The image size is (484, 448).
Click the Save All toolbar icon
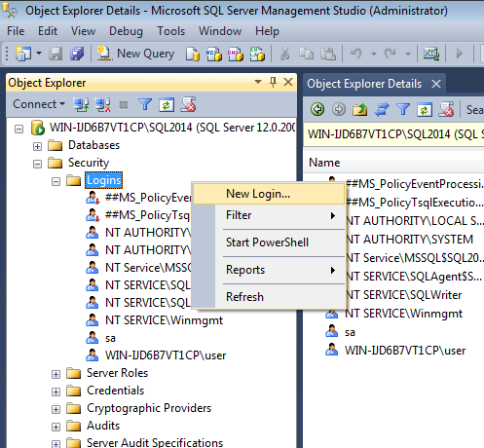(x=77, y=54)
